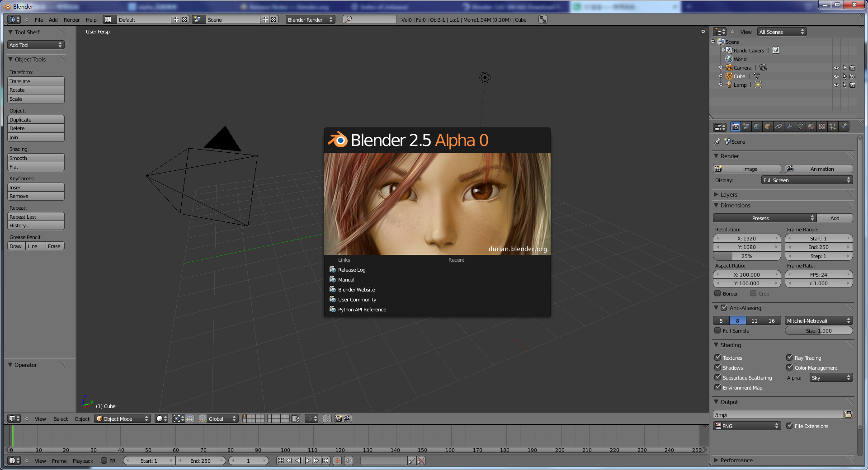Open the Object Mode dropdown

123,418
